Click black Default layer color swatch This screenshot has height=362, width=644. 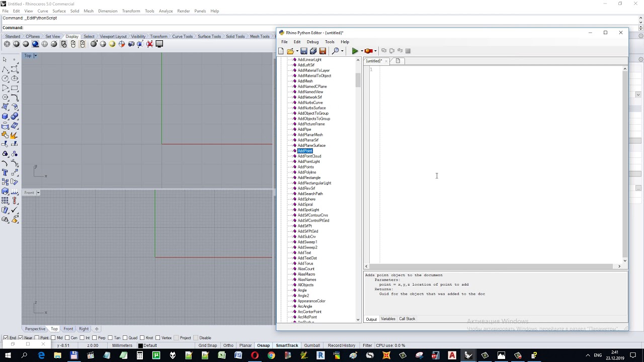pyautogui.click(x=140, y=345)
